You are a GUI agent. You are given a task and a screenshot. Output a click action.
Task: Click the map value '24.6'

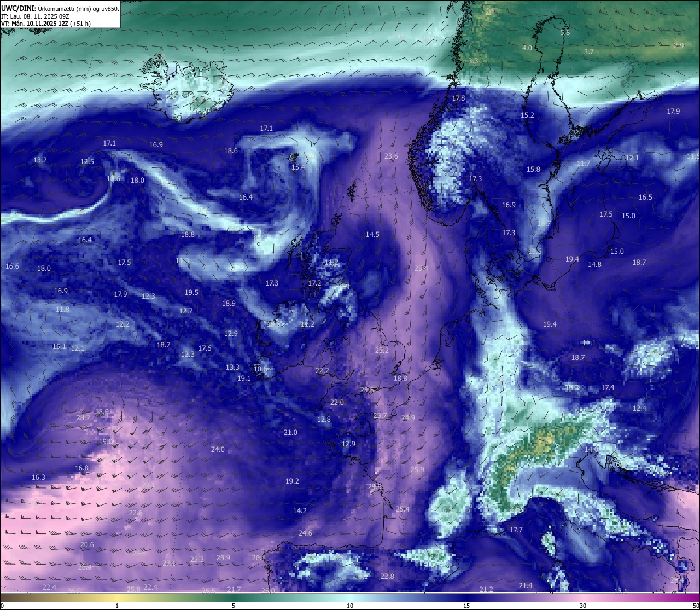(x=305, y=533)
